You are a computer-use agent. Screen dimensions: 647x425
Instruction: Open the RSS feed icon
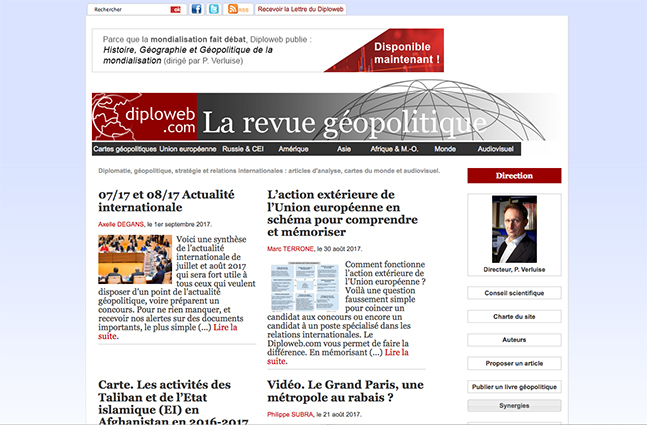tap(238, 9)
